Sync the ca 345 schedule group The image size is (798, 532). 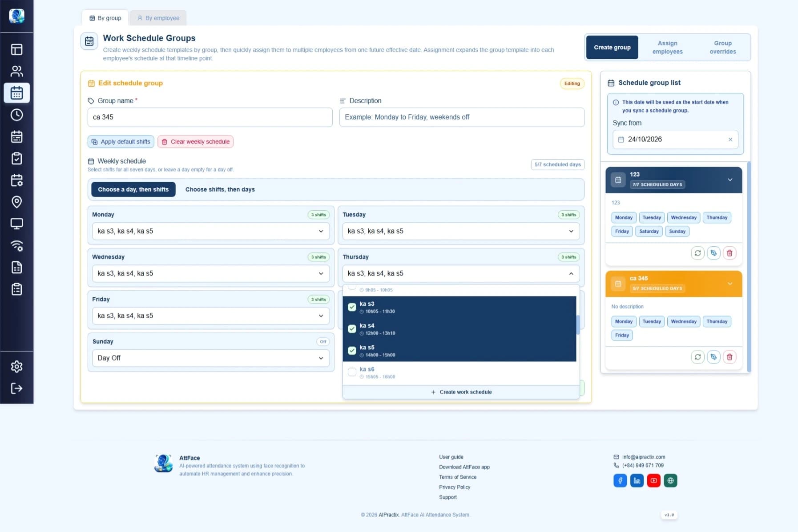point(697,357)
